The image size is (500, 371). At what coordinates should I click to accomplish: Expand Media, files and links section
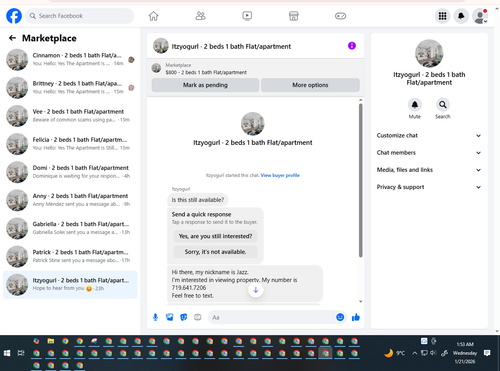click(429, 170)
